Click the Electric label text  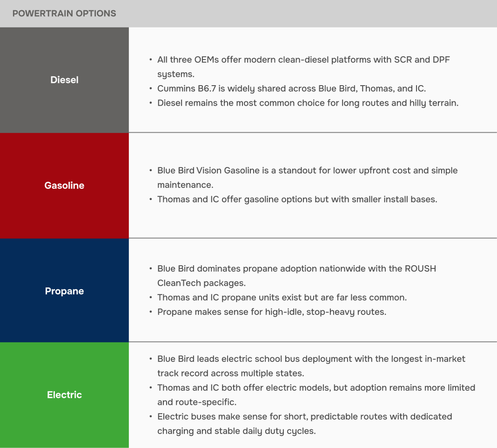(x=64, y=395)
